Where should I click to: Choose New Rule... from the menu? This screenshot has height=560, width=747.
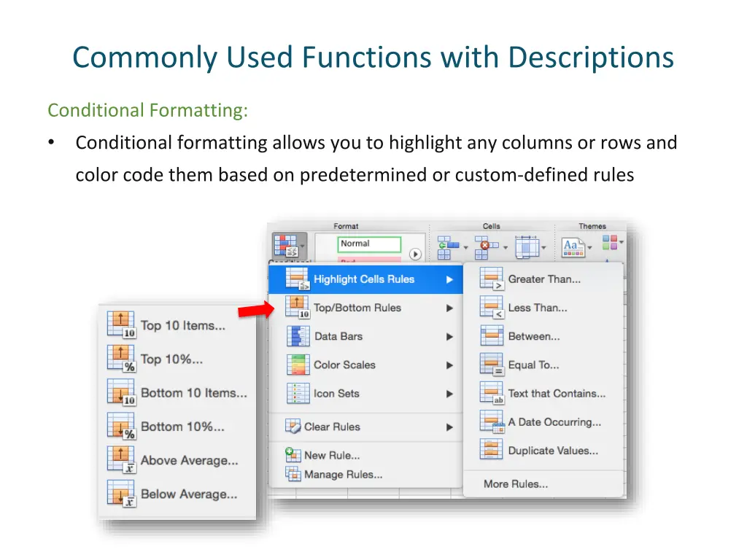[366, 455]
